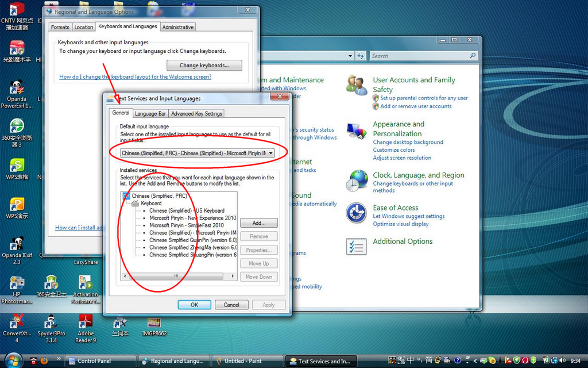Click the Ease of Access icon
The height and width of the screenshot is (368, 588).
pyautogui.click(x=356, y=213)
